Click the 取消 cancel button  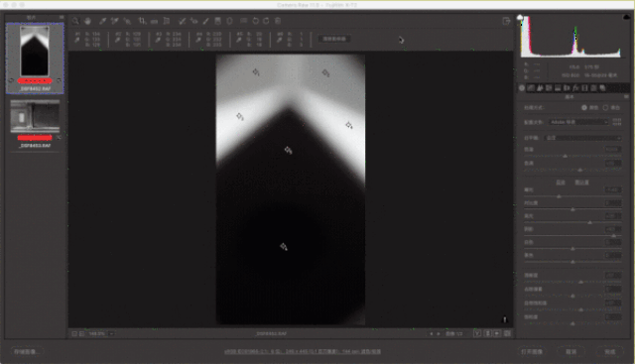[x=571, y=351]
